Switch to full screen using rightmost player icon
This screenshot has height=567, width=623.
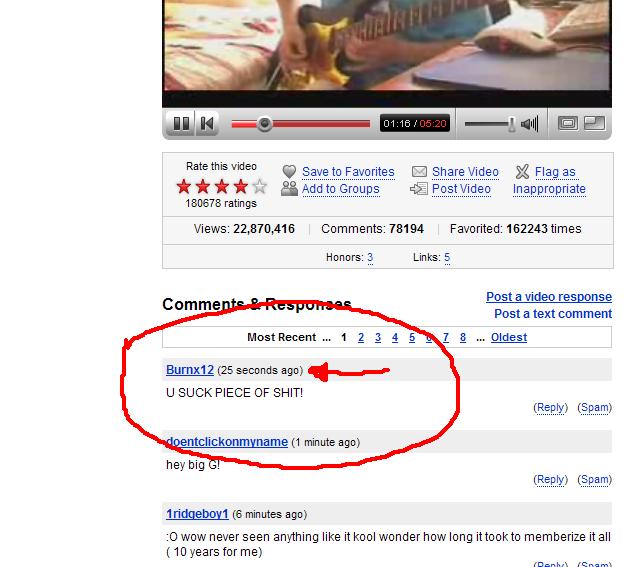coord(594,123)
